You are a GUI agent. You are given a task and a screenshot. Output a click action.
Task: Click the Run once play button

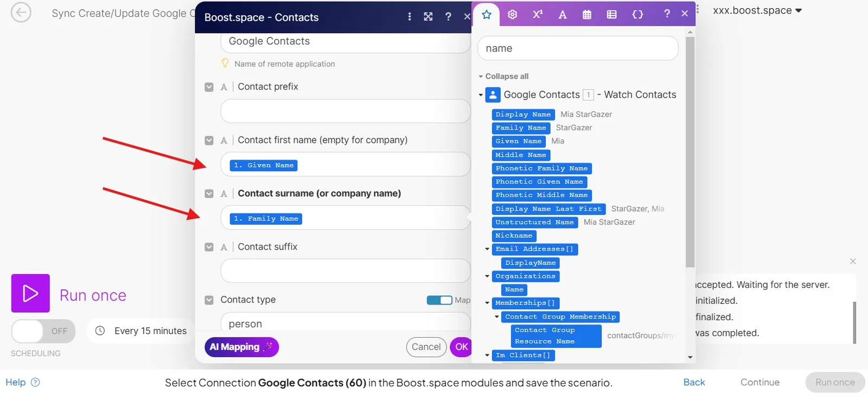[30, 293]
